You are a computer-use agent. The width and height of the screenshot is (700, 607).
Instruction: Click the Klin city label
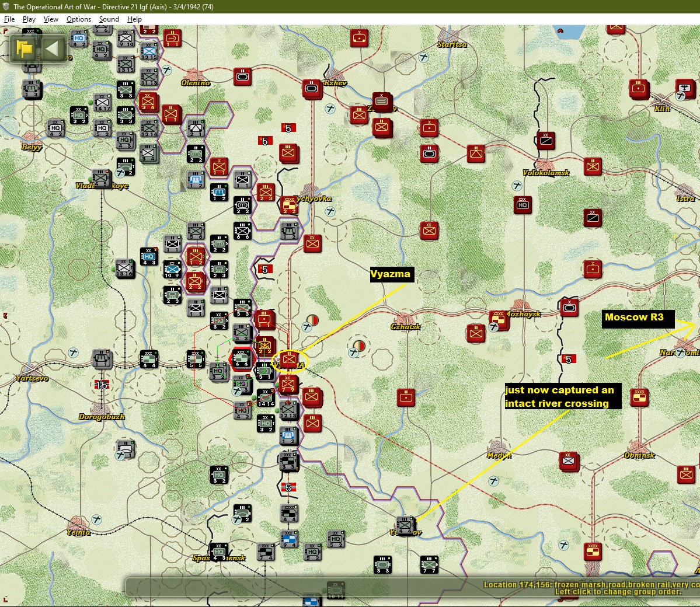coord(662,109)
